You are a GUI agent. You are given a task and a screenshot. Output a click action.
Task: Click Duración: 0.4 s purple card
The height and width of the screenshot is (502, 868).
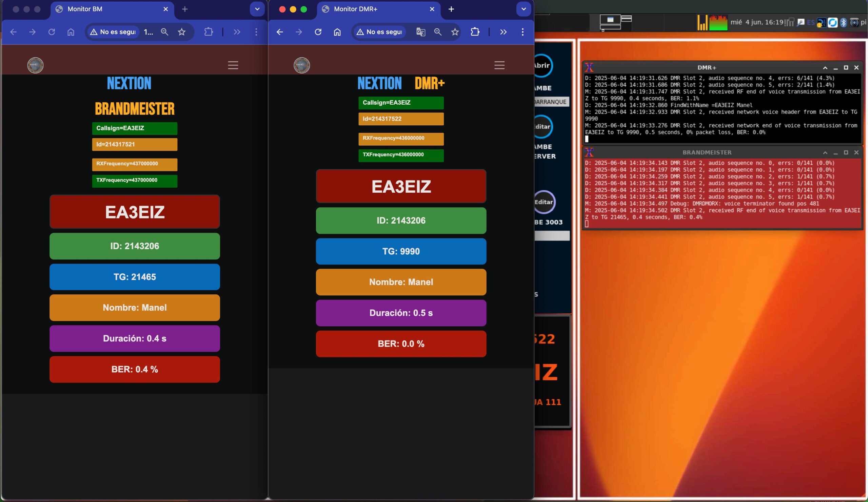pyautogui.click(x=135, y=339)
